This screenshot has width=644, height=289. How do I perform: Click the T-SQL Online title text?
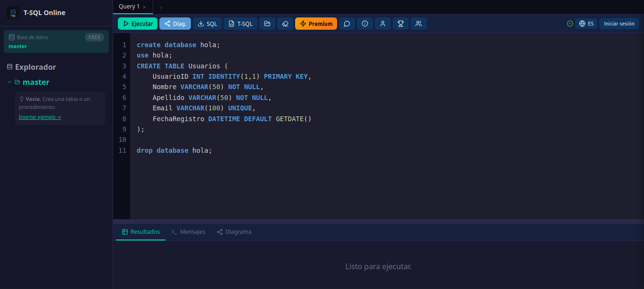tap(44, 13)
